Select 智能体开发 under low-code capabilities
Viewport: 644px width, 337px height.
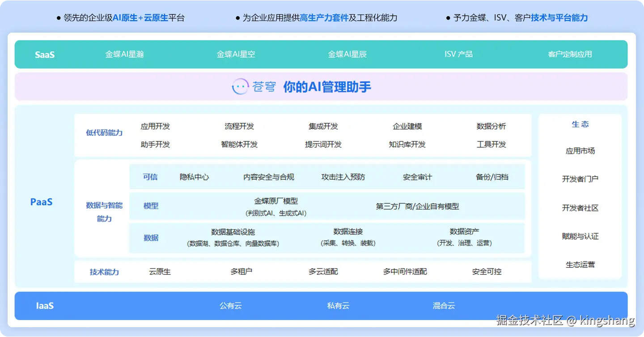pos(239,144)
